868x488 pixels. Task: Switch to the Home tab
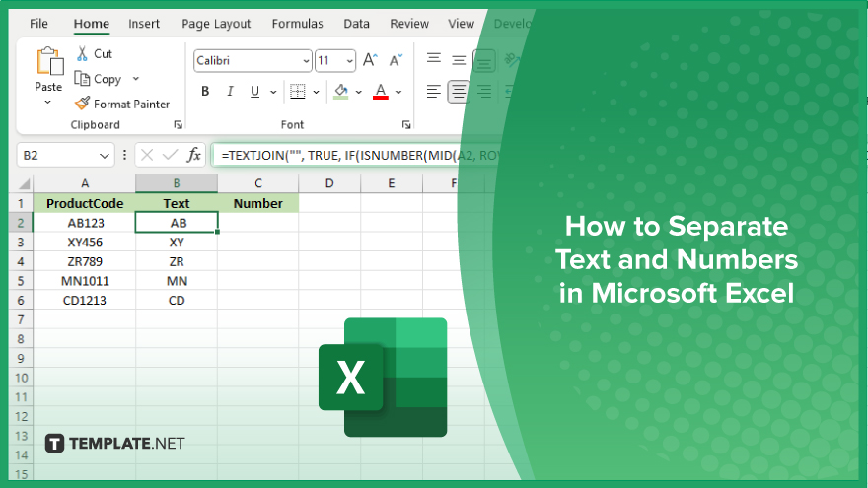coord(92,24)
